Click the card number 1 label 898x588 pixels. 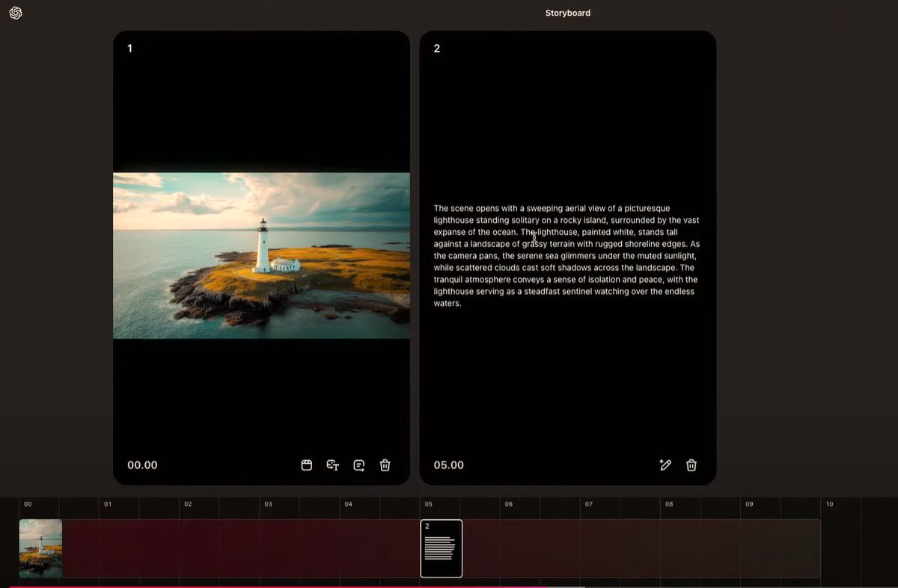point(129,49)
